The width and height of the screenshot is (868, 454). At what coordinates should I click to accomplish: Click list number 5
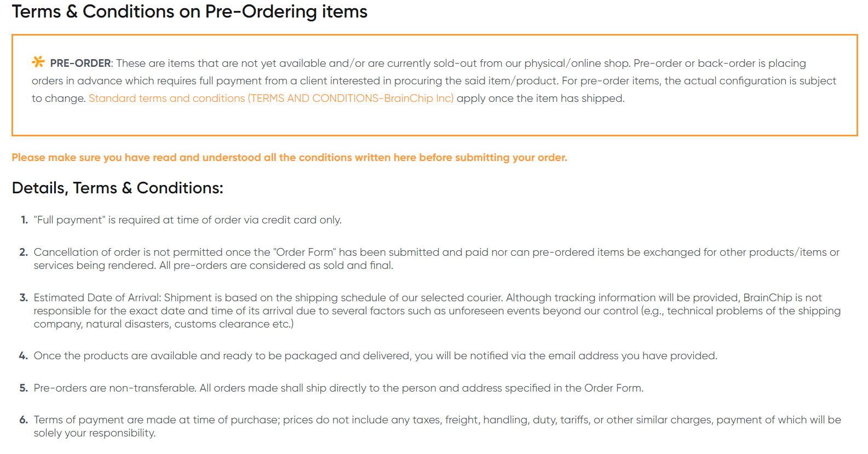pyautogui.click(x=24, y=388)
